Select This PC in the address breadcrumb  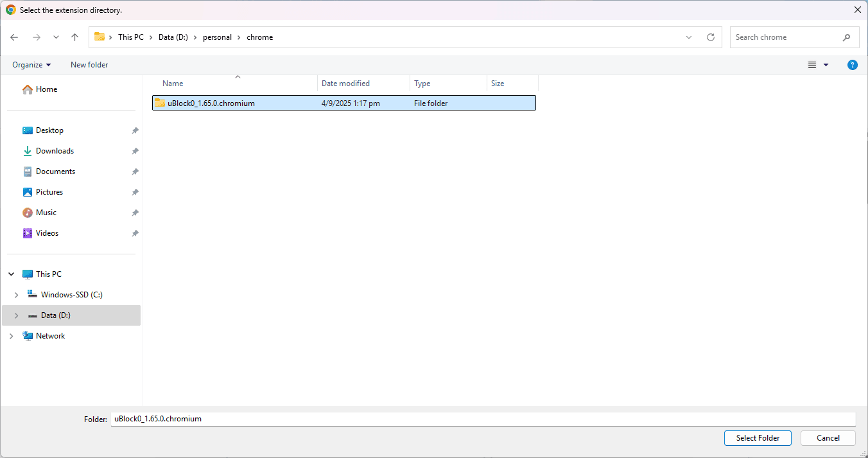point(131,37)
